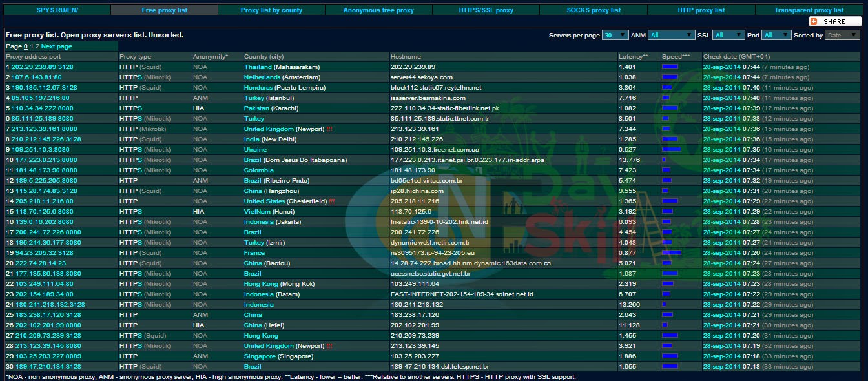Click Singapore country link
868x381 pixels.
(x=260, y=356)
